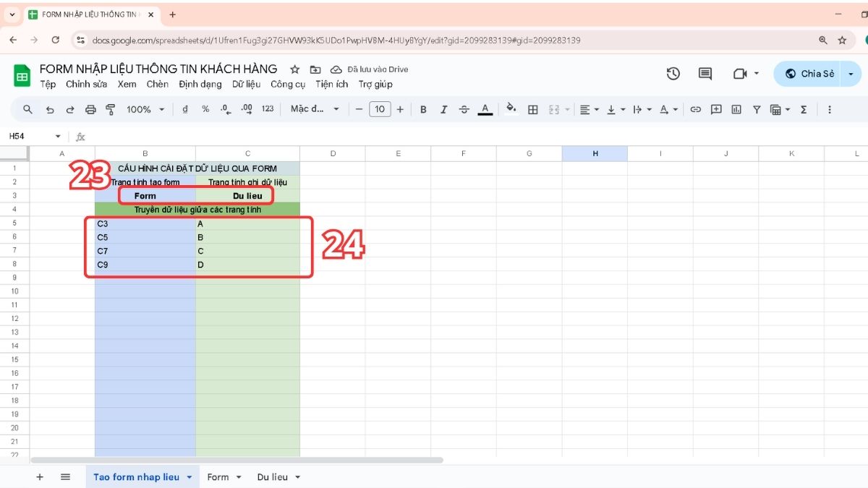868x488 pixels.
Task: Open the fill color bucket picker
Action: (x=511, y=109)
